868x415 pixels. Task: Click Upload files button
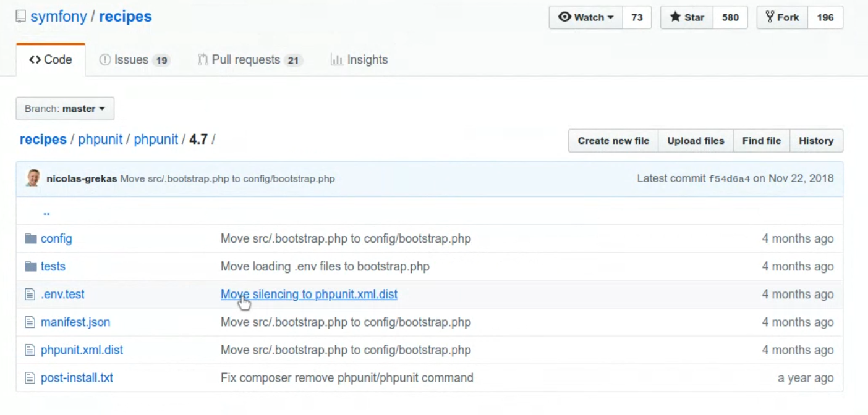pos(696,141)
